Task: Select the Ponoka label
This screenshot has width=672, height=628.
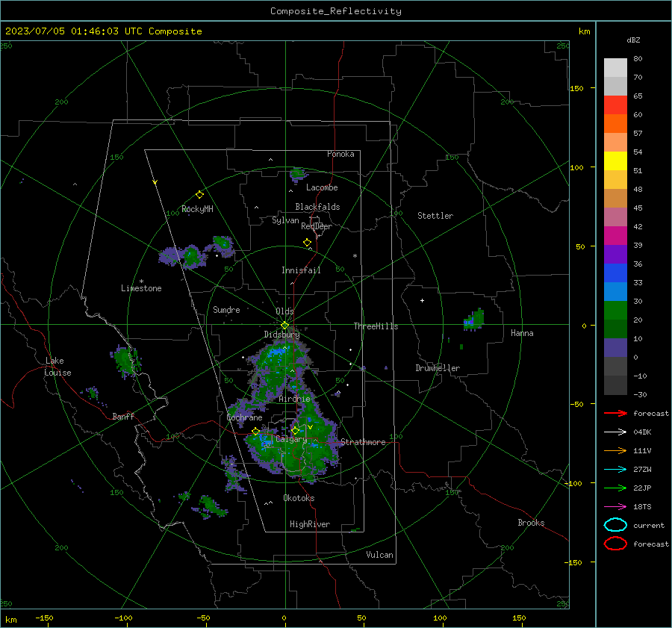Action: 340,154
